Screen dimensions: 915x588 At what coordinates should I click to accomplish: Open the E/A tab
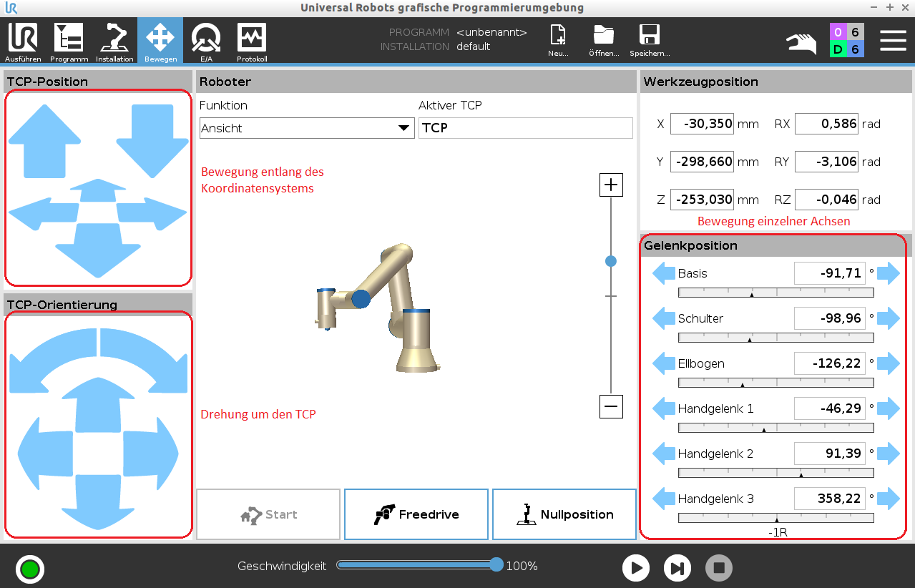pos(206,42)
